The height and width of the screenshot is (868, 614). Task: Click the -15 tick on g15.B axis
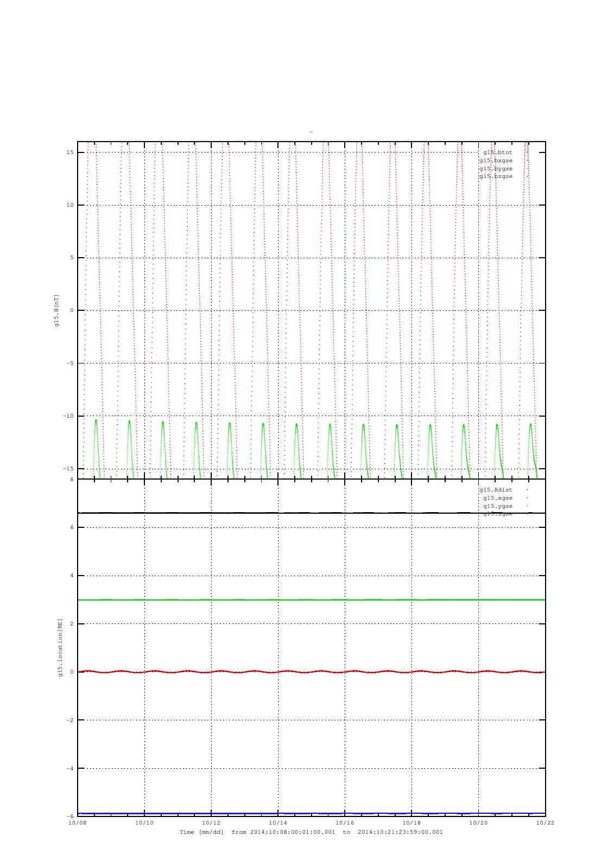(x=68, y=469)
